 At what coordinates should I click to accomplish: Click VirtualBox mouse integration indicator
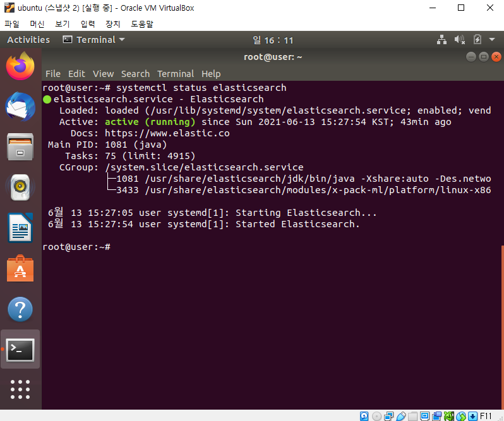click(x=461, y=416)
